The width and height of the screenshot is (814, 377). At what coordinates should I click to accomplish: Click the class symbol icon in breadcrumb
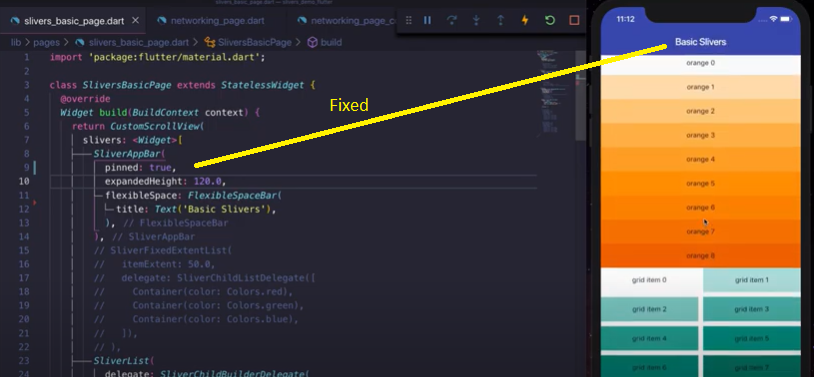point(210,42)
